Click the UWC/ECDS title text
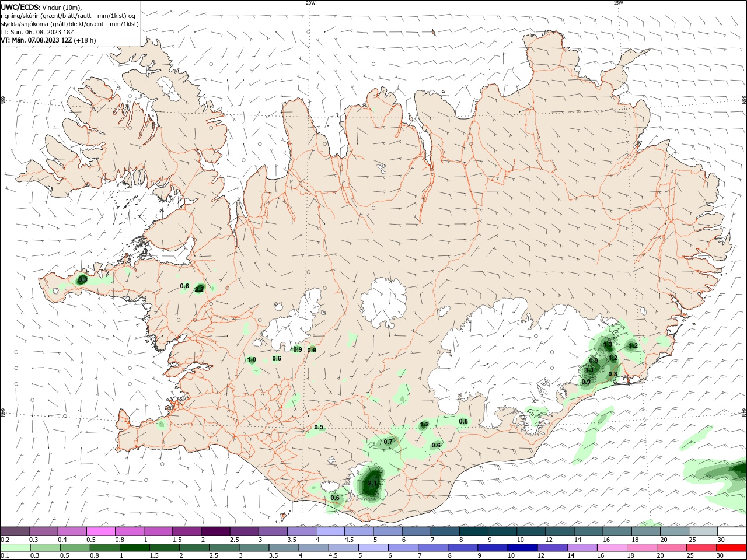The height and width of the screenshot is (560, 747). point(20,7)
